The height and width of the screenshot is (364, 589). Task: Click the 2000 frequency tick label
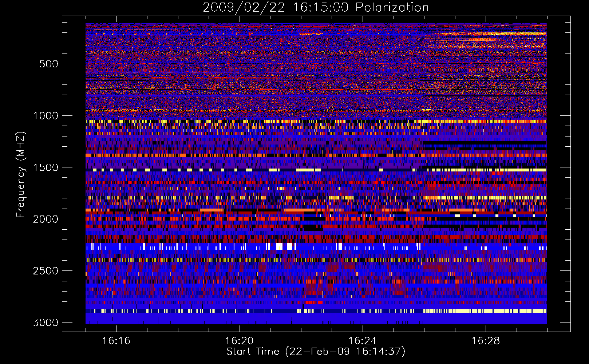46,219
